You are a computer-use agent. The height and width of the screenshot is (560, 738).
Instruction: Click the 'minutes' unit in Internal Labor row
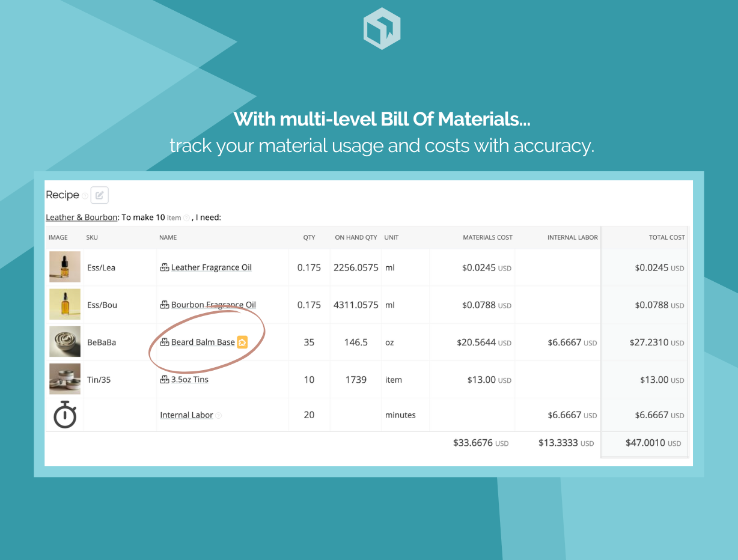(400, 415)
